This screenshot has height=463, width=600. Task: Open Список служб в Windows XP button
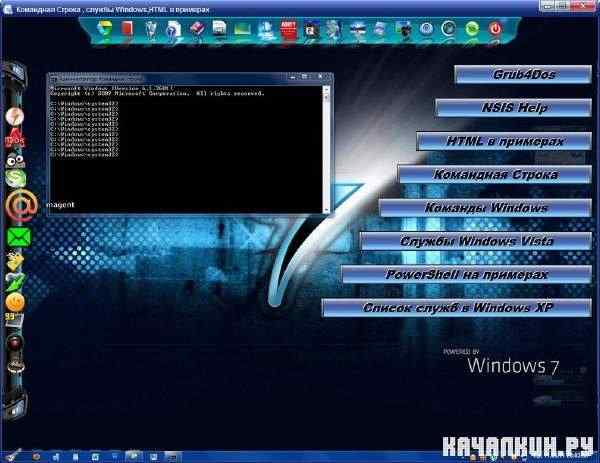click(x=457, y=308)
